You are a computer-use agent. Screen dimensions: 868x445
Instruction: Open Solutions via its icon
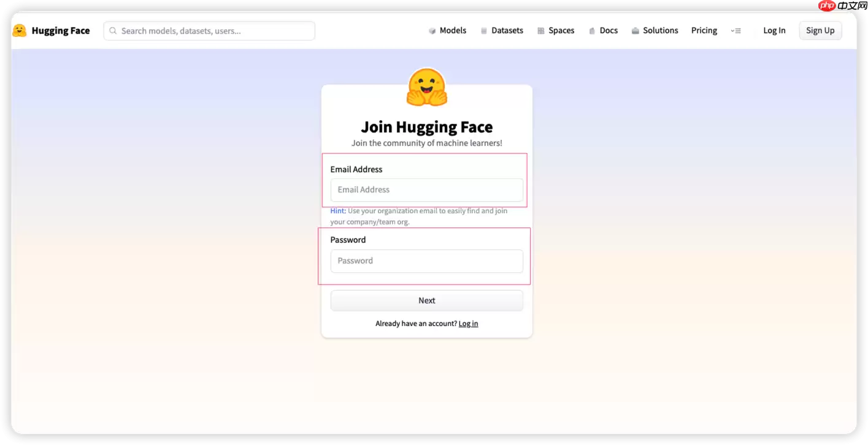[636, 31]
